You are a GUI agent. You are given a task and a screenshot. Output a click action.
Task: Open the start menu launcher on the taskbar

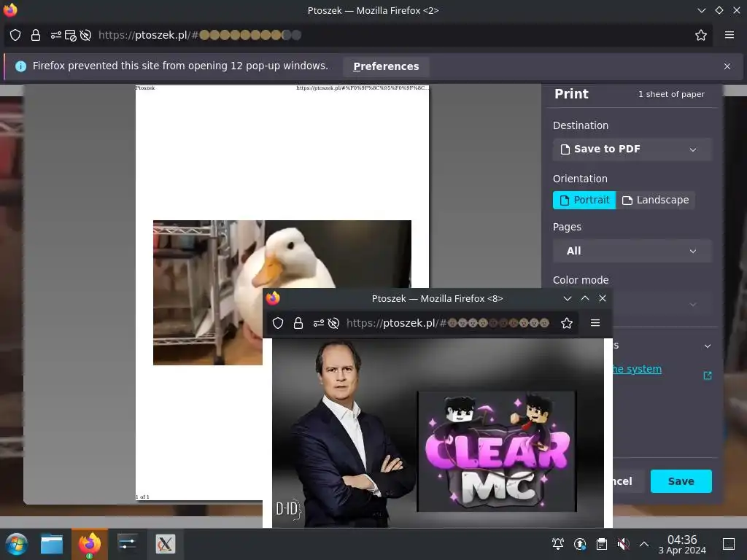coord(17,544)
